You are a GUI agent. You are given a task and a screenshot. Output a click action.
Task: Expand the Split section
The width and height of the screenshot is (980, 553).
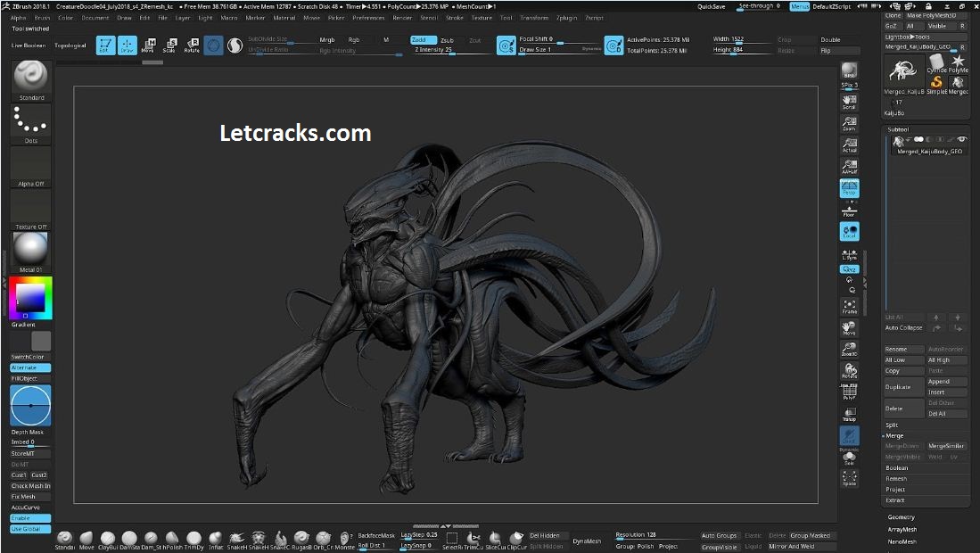892,425
